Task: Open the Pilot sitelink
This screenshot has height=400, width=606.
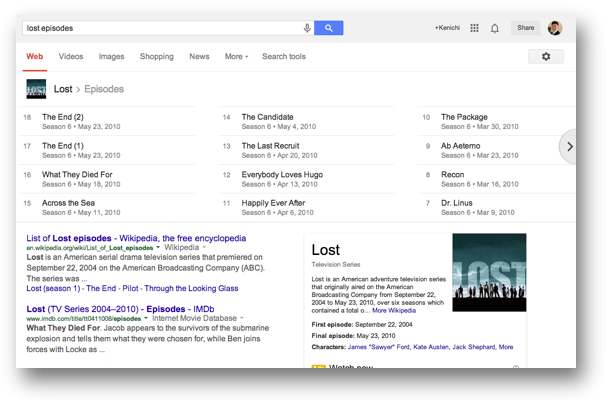Action: [130, 288]
